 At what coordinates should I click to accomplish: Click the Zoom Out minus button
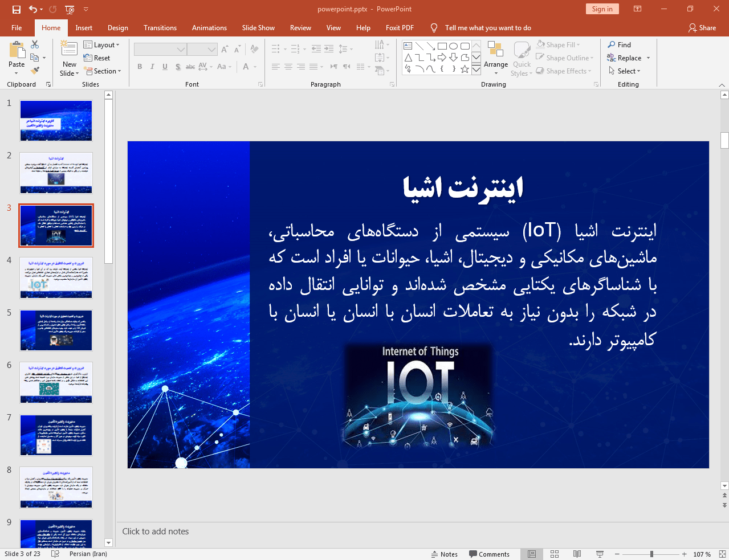coord(617,554)
